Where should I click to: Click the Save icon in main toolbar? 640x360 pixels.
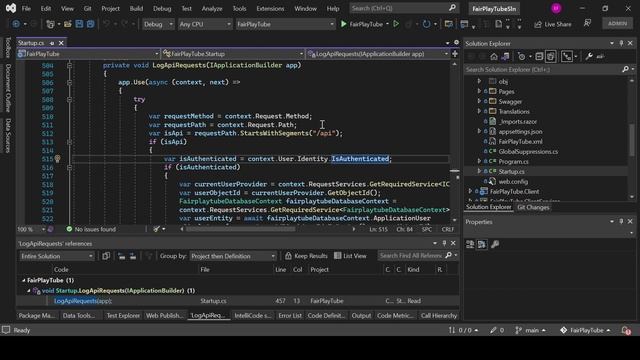[79, 24]
